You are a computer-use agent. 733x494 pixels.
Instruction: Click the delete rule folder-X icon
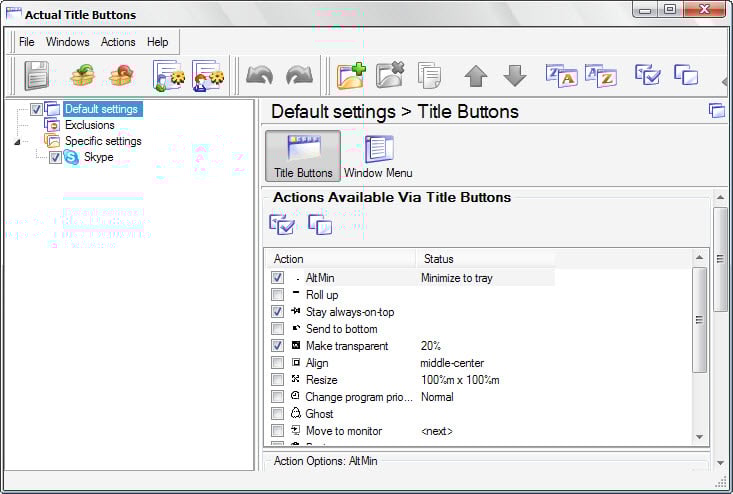(390, 75)
